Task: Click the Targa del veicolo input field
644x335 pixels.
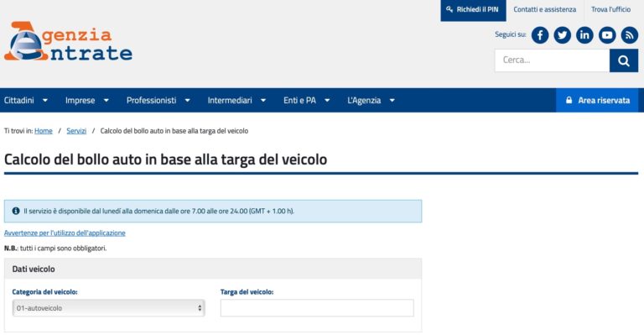Action: pyautogui.click(x=317, y=308)
